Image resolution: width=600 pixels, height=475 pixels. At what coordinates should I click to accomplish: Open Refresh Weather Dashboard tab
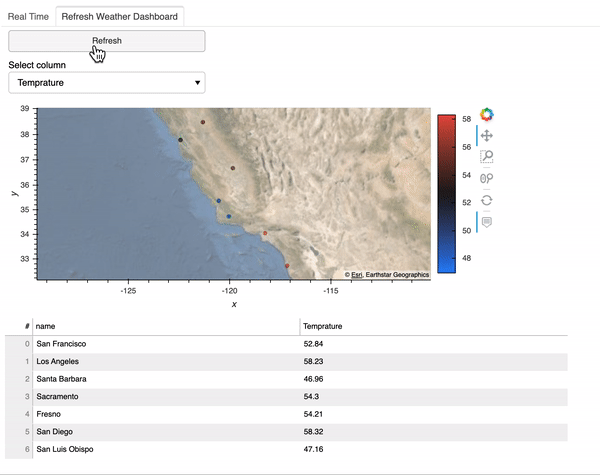tap(120, 16)
